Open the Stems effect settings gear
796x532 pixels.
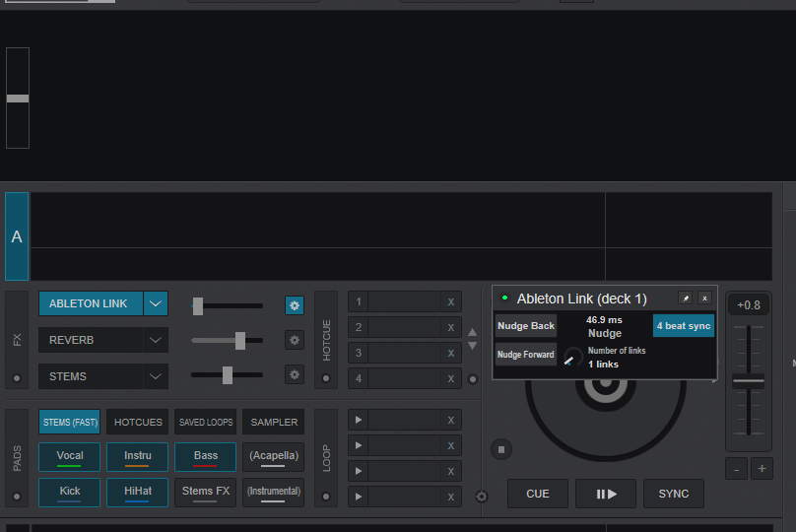(x=294, y=374)
